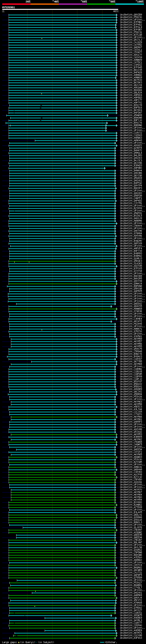Image resolution: width=146 pixels, height=644 pixels.
Task: Click hit label UniRef100_Q9N4I4
Action: point(131,284)
